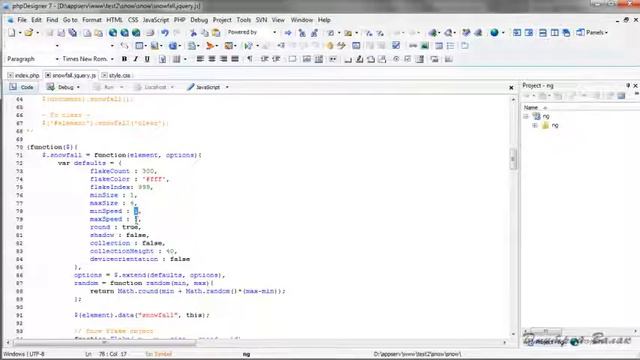Open the Run dropdown arrow
Viewport: 640px width, 360px height.
point(121,87)
